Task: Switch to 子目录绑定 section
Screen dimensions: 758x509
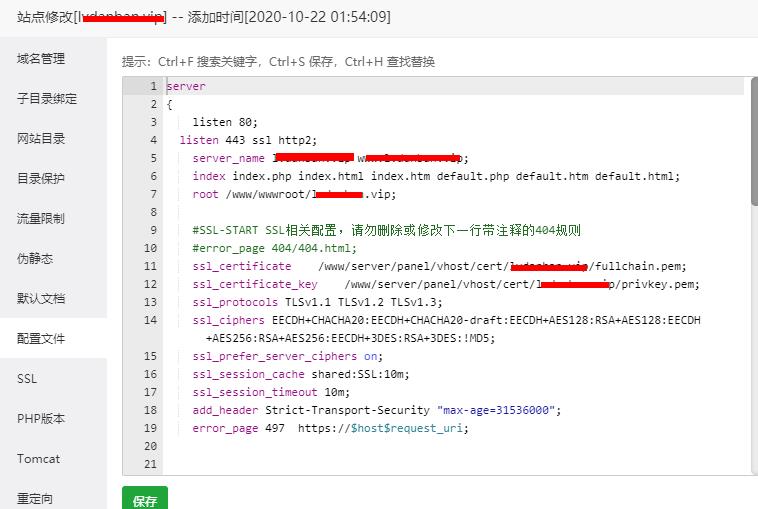Action: pos(47,99)
